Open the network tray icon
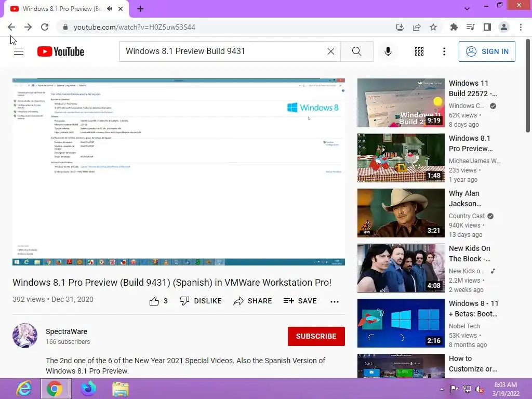The image size is (532, 399). (x=467, y=389)
